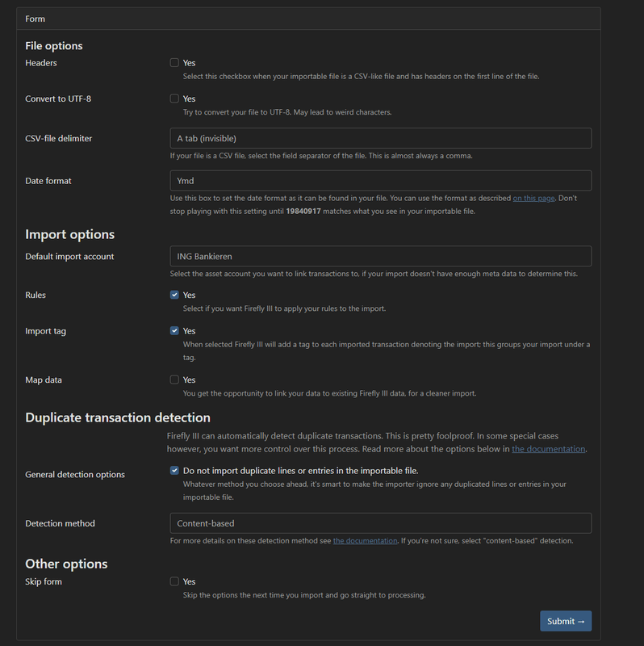Expand the Default import account dropdown

click(x=380, y=256)
